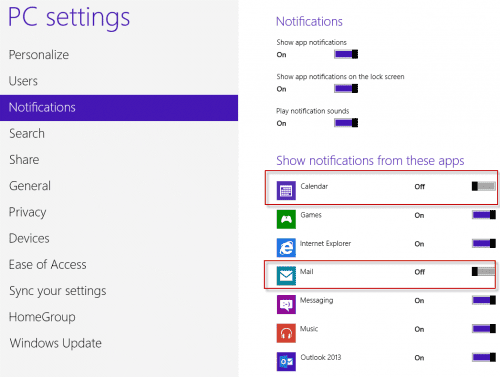Disable Play notification sounds switch
The image size is (500, 377).
click(346, 123)
